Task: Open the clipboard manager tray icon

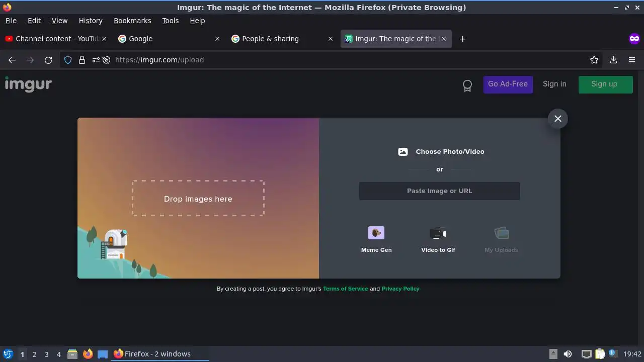Action: pos(600,354)
